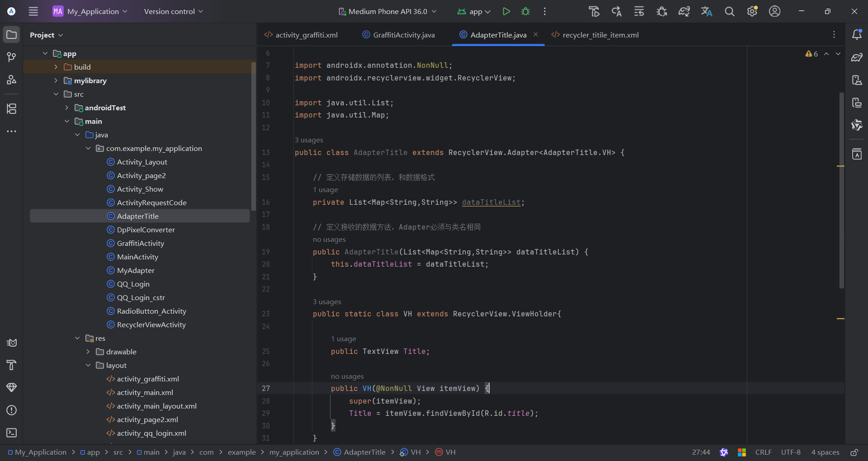868x461 pixels.
Task: Collapse the res folder
Action: [x=77, y=338]
